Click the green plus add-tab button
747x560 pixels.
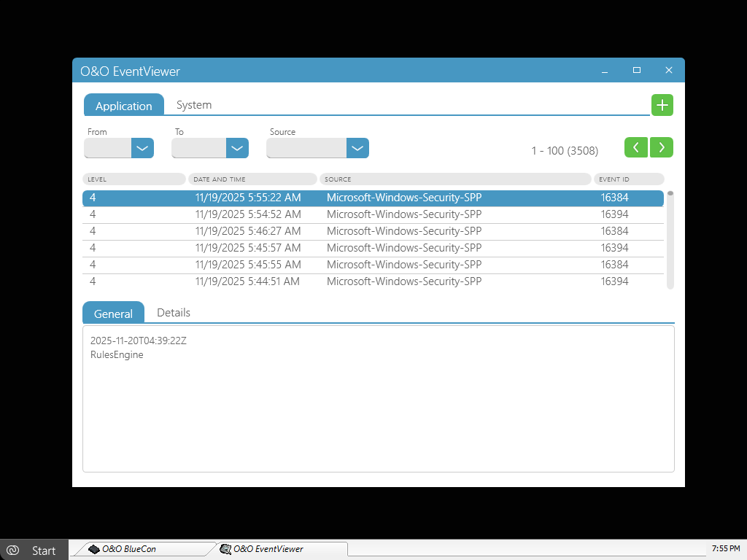pyautogui.click(x=662, y=105)
